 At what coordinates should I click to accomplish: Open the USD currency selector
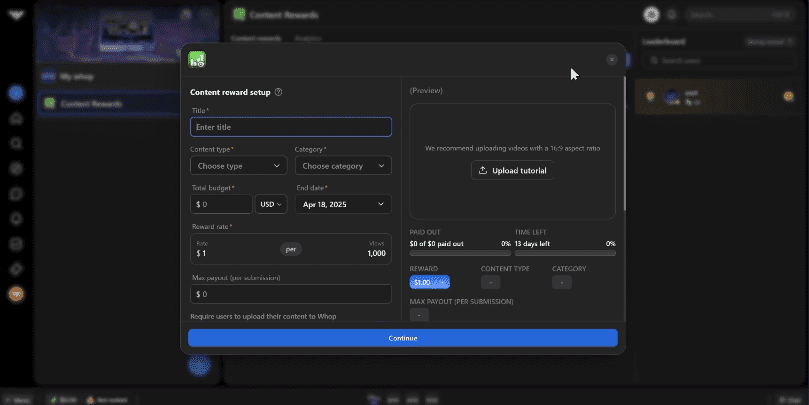(271, 204)
